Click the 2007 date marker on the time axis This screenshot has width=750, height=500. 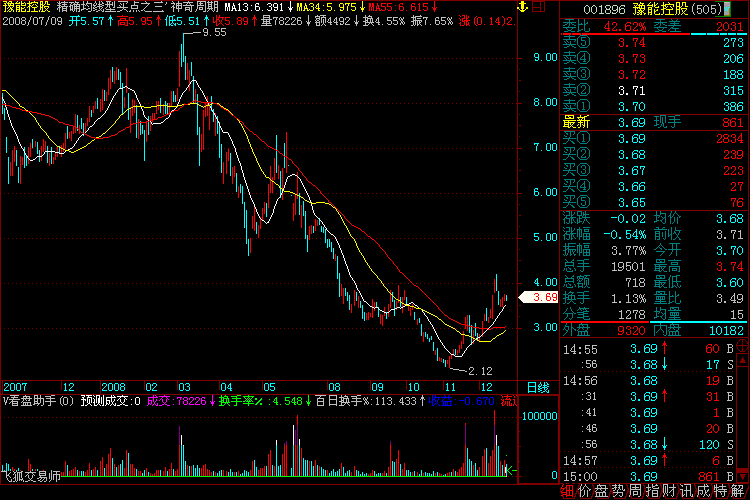point(15,387)
